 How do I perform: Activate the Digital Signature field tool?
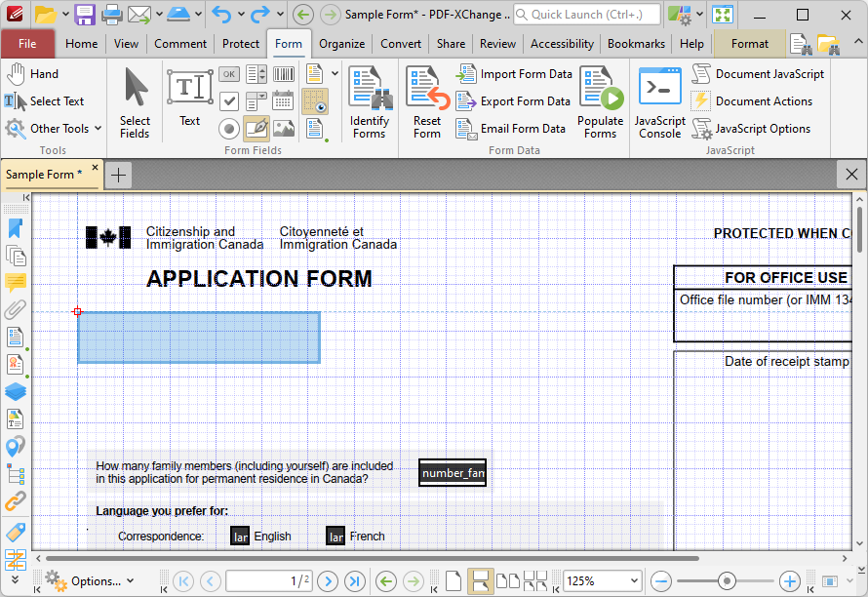[256, 128]
